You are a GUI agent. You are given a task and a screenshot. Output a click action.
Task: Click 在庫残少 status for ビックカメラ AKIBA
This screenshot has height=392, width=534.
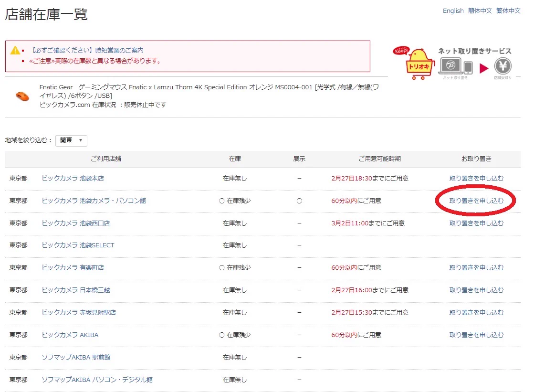[235, 335]
